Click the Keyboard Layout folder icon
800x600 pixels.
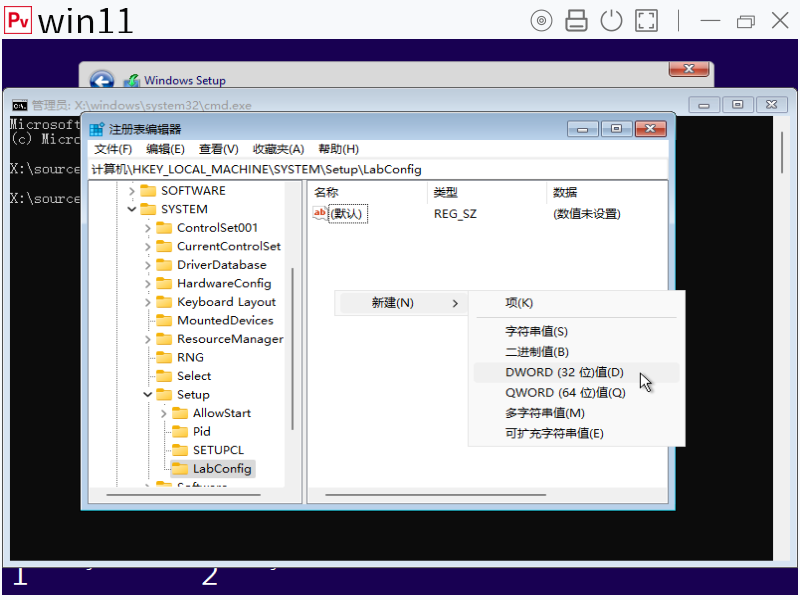[164, 302]
